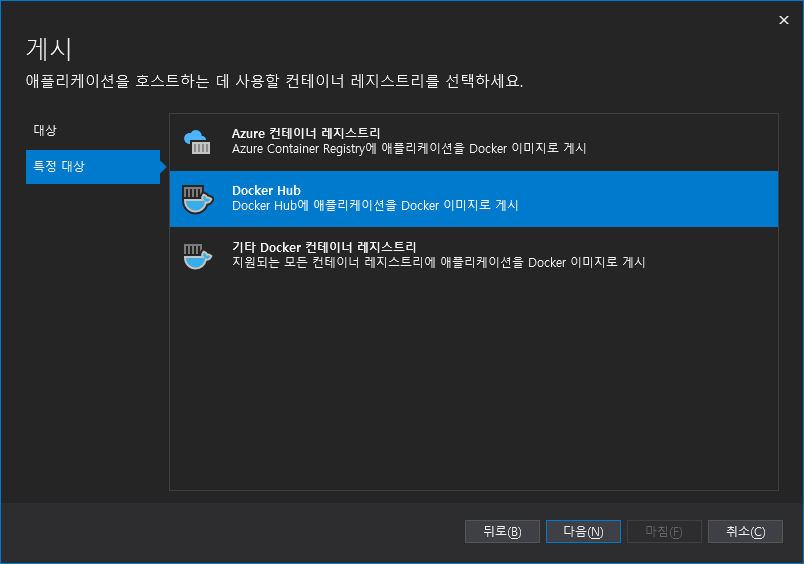This screenshot has height=564, width=804.
Task: Click the disabled 마침(F) button
Action: point(664,531)
